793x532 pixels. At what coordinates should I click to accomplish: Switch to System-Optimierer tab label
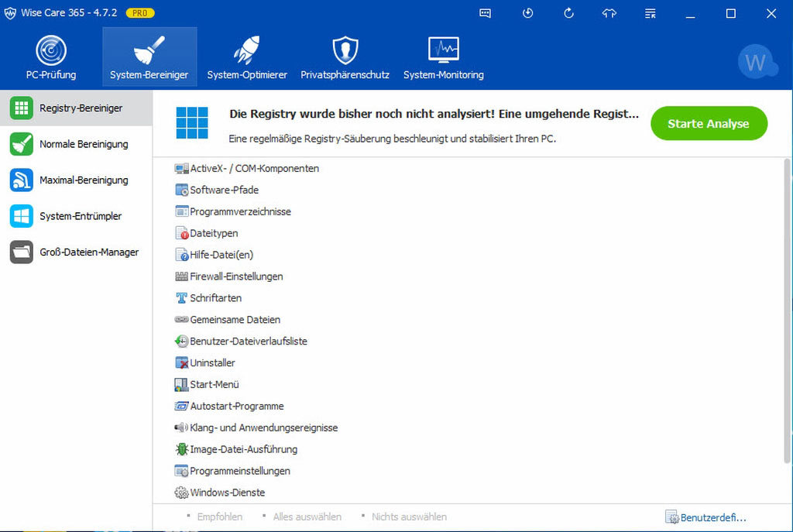(247, 75)
